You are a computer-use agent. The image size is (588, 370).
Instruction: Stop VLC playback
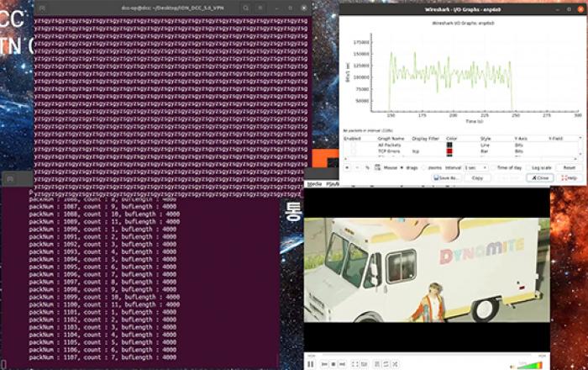click(x=333, y=364)
